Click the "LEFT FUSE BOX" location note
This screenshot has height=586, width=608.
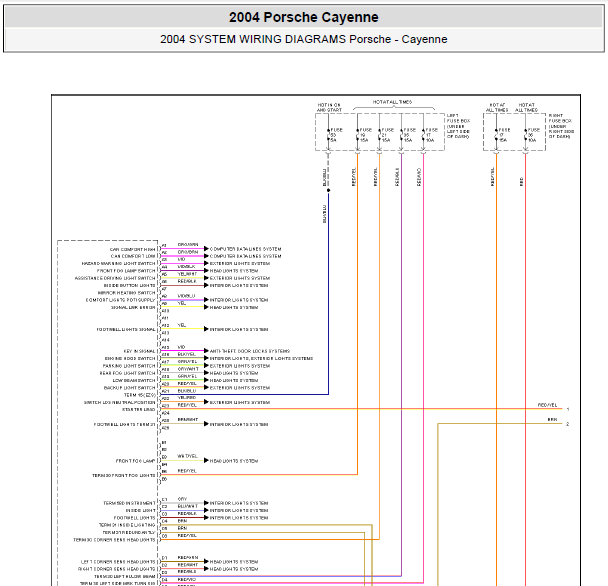click(458, 126)
